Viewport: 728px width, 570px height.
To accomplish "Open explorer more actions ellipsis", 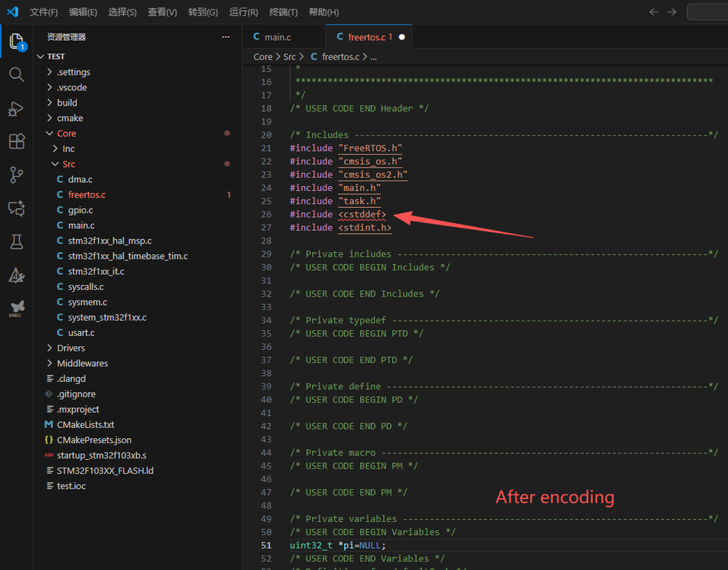I will coord(225,36).
